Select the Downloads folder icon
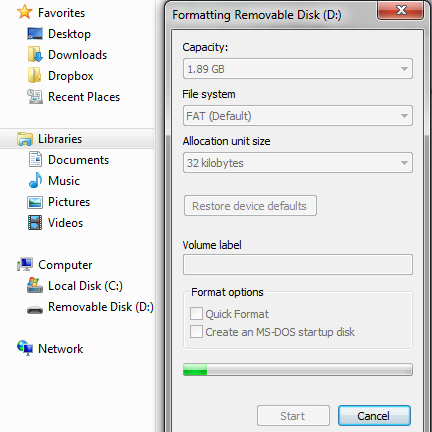Image resolution: width=432 pixels, height=432 pixels. [x=35, y=55]
